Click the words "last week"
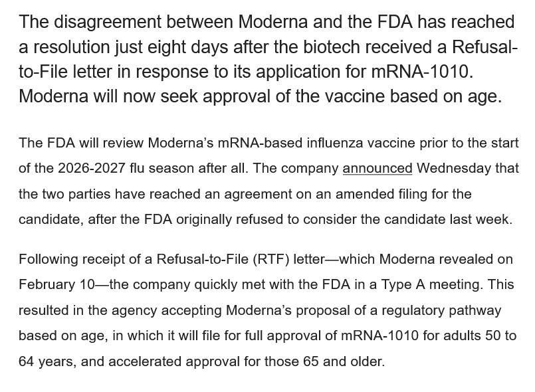Image resolution: width=535 pixels, height=392 pixels. [486, 219]
